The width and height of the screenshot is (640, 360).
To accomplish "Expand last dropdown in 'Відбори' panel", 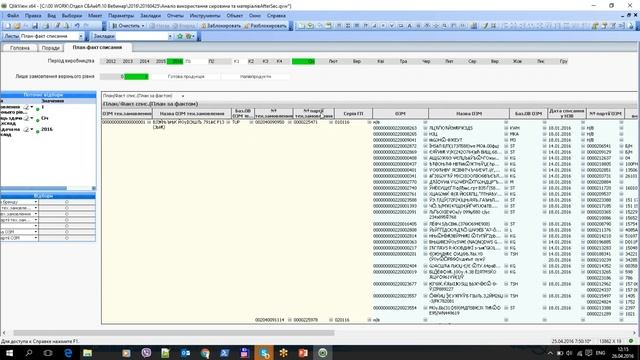I will [x=36, y=238].
